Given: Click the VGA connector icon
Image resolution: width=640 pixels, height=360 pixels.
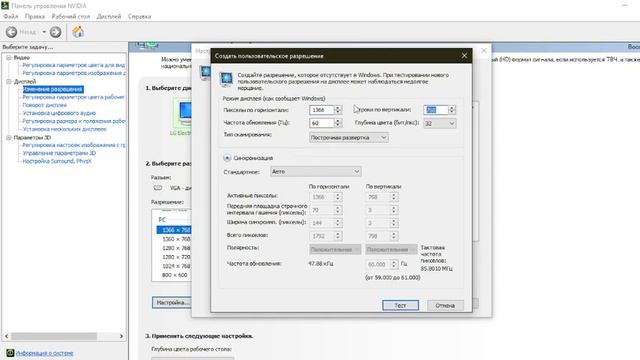Looking at the screenshot, I should pos(158,188).
